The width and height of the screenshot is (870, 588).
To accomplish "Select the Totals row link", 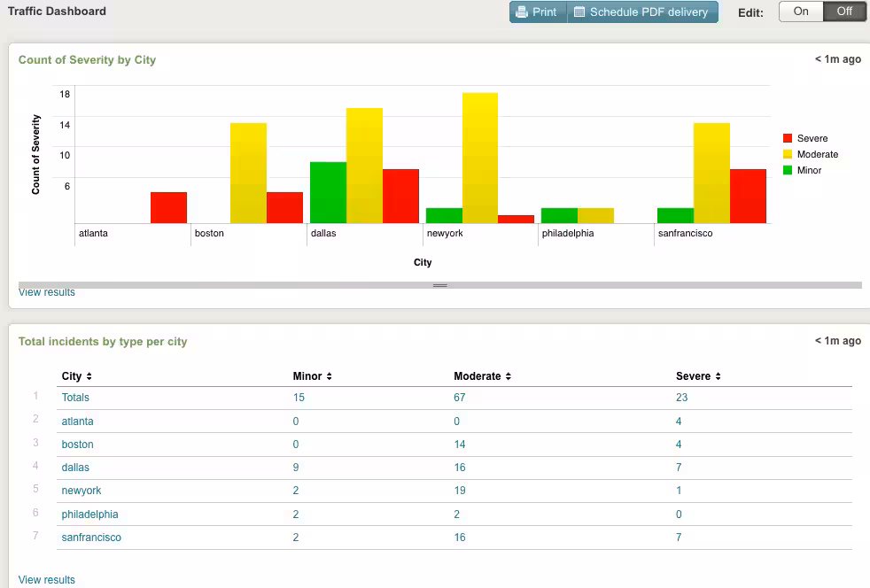I will click(75, 398).
